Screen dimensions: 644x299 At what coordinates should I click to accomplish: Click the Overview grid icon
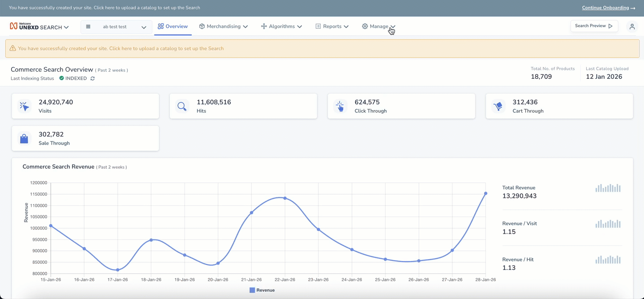[161, 26]
